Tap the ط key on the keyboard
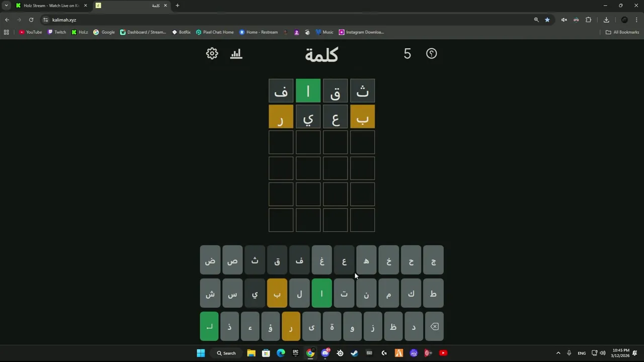Image resolution: width=644 pixels, height=362 pixels. (x=433, y=293)
